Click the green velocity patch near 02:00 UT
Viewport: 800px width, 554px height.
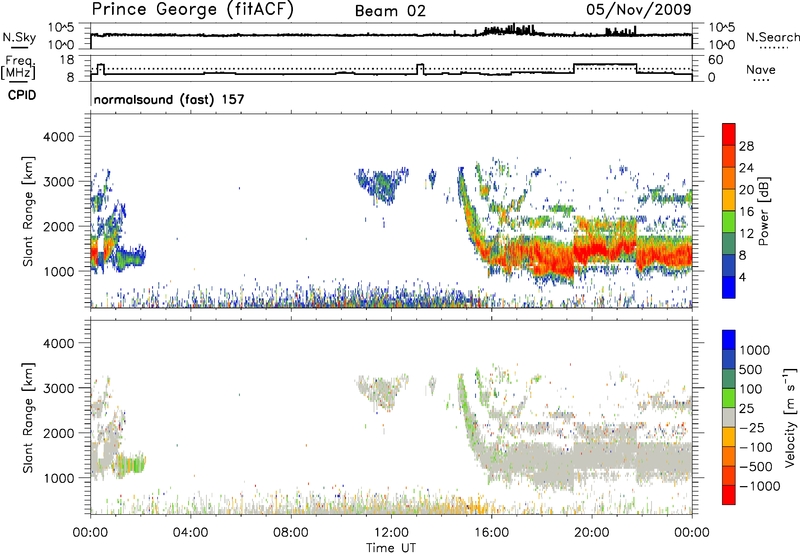click(134, 464)
